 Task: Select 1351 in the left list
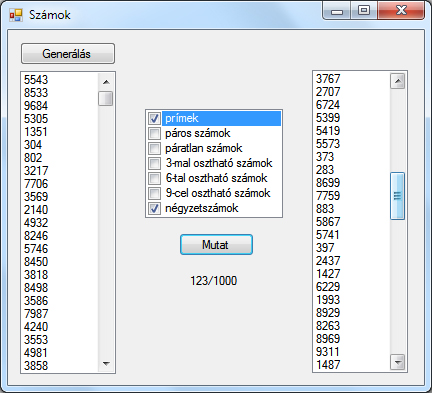[x=59, y=132]
